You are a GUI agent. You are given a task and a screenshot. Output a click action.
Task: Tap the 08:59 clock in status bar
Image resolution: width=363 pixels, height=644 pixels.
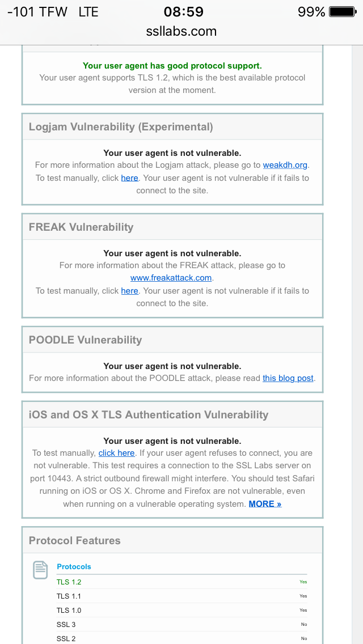coord(183,12)
